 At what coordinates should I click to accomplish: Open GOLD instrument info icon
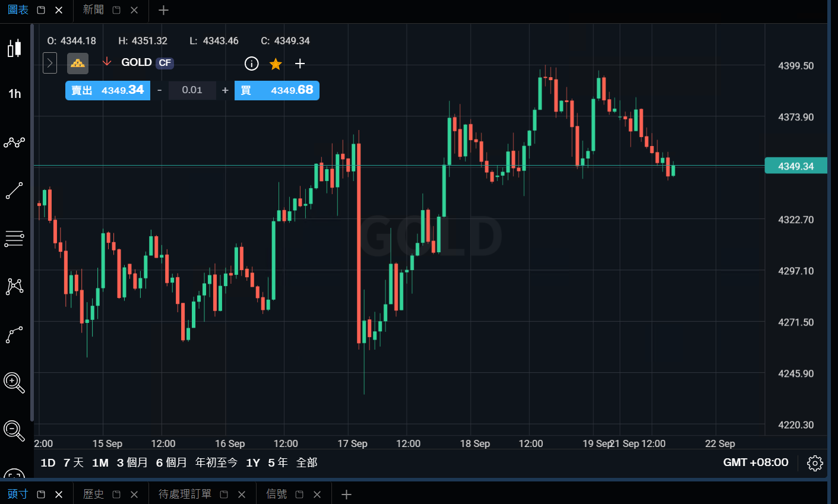[x=252, y=64]
